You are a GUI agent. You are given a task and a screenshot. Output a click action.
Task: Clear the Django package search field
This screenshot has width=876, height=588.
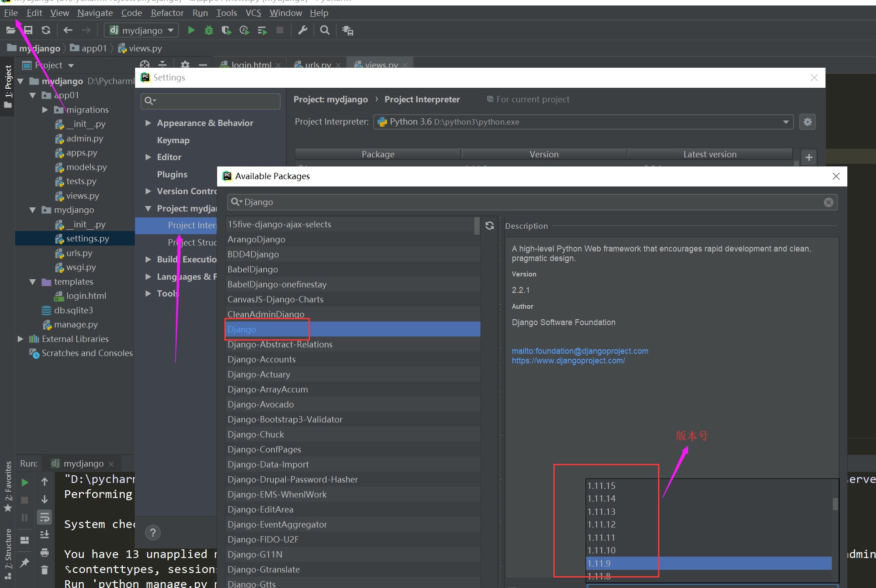tap(829, 202)
